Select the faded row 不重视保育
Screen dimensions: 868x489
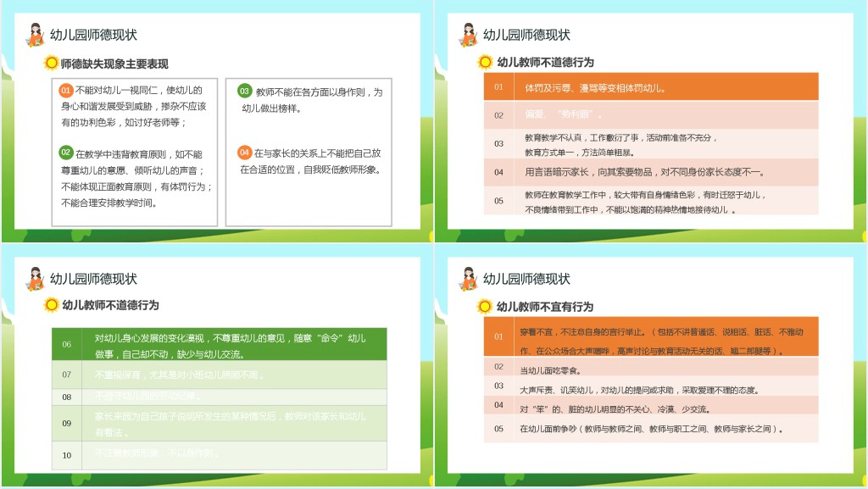(220, 375)
